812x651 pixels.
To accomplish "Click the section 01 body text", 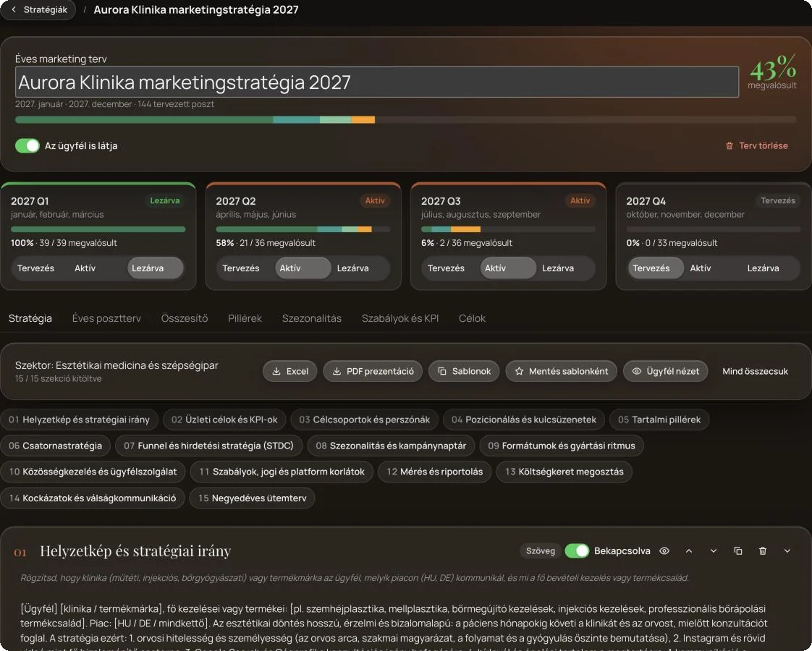I will pos(396,627).
